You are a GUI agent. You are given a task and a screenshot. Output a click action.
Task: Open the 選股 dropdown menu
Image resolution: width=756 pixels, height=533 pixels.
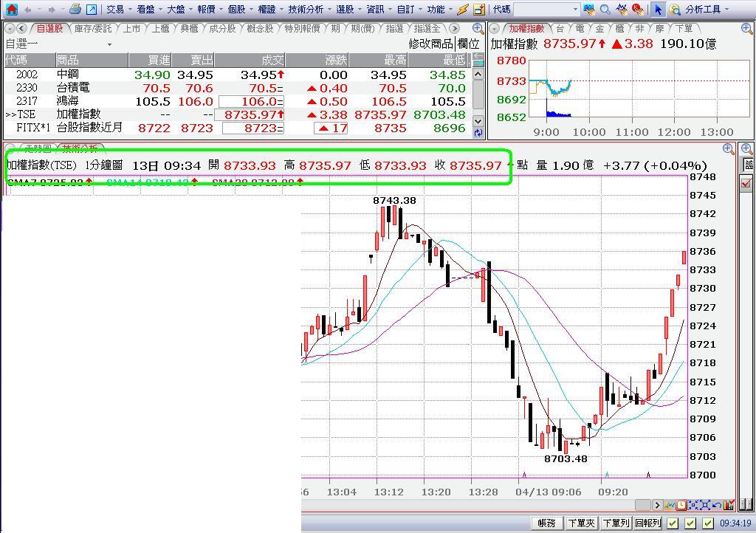pos(348,9)
